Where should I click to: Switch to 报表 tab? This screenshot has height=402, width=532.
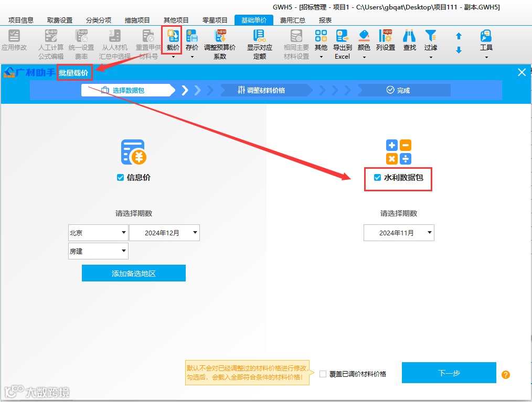(x=325, y=20)
